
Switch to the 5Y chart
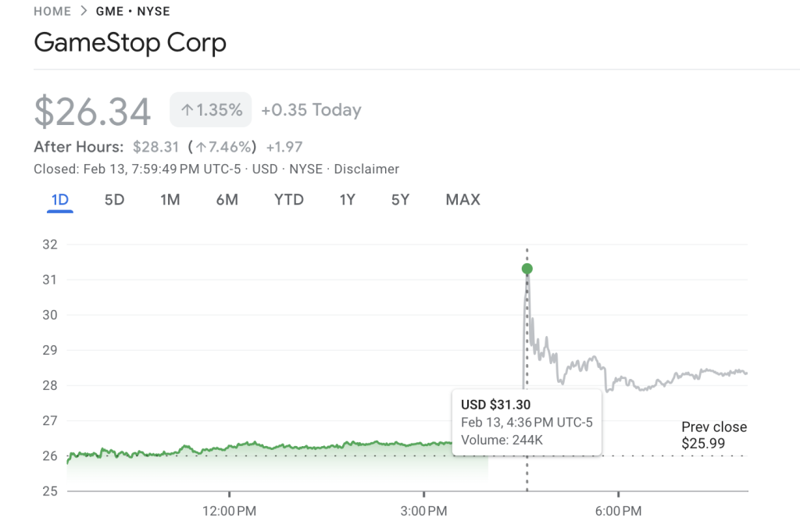(x=400, y=199)
